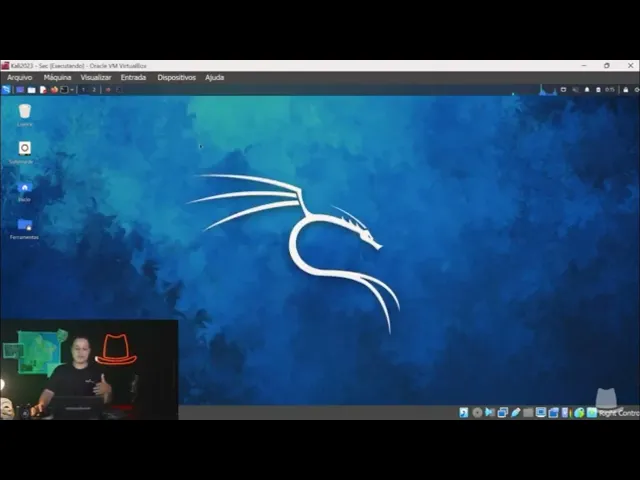Launch Firefox from the panel

click(54, 90)
